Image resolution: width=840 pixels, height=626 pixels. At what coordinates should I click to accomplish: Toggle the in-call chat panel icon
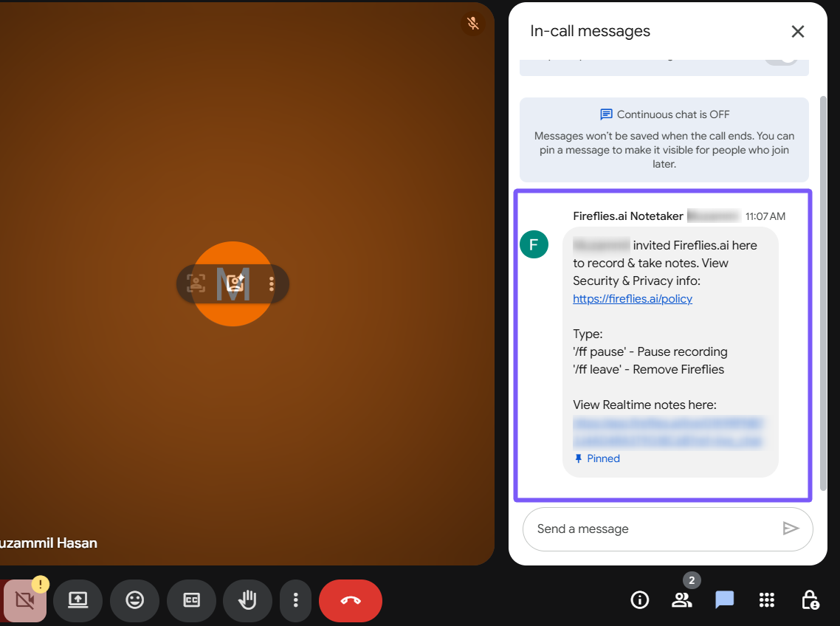pyautogui.click(x=724, y=599)
